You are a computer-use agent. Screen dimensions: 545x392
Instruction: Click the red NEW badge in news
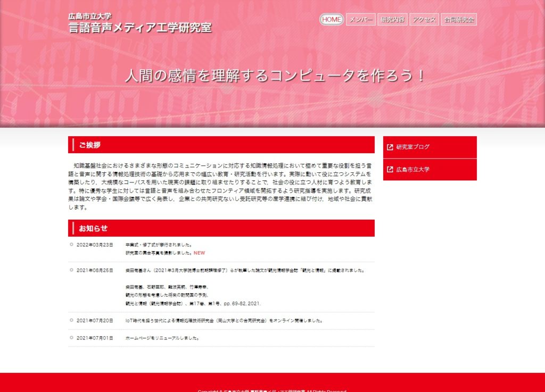199,253
